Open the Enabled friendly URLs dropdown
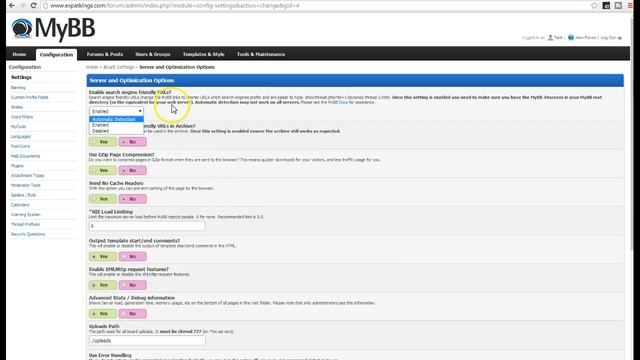 click(x=116, y=111)
